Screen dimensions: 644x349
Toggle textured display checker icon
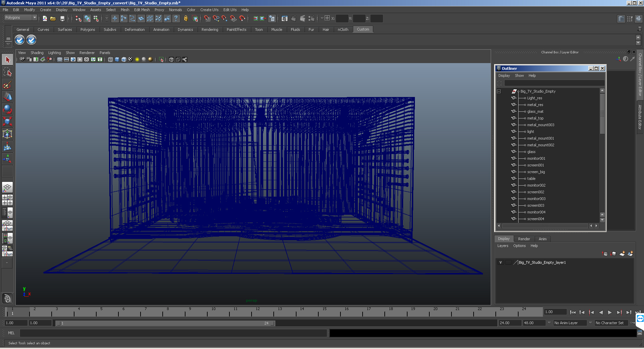pyautogui.click(x=130, y=59)
